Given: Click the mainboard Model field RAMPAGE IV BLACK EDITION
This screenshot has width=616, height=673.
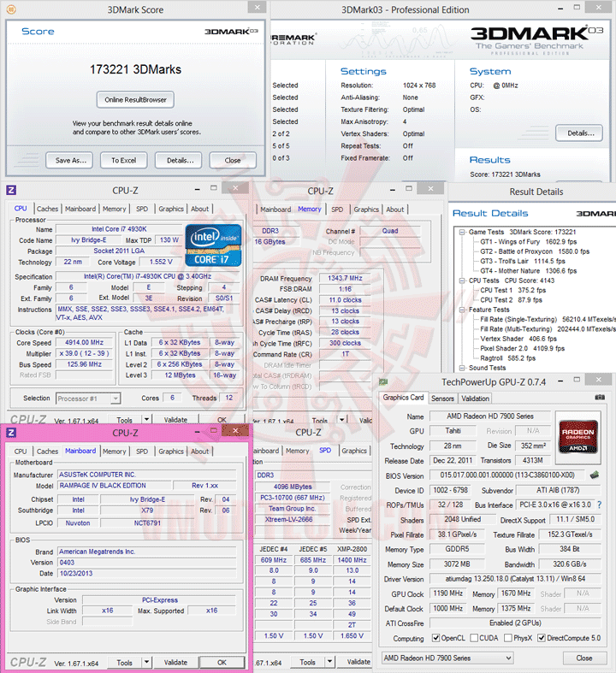Looking at the screenshot, I should point(114,486).
